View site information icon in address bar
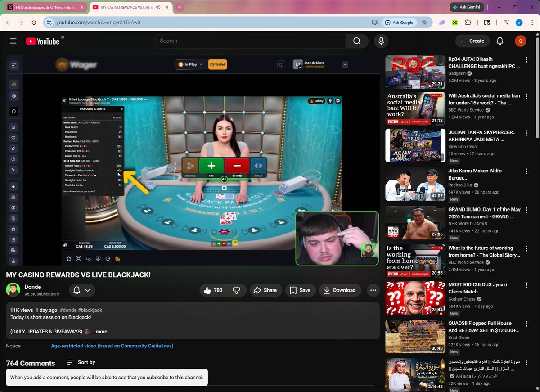540x392 pixels. (x=49, y=23)
